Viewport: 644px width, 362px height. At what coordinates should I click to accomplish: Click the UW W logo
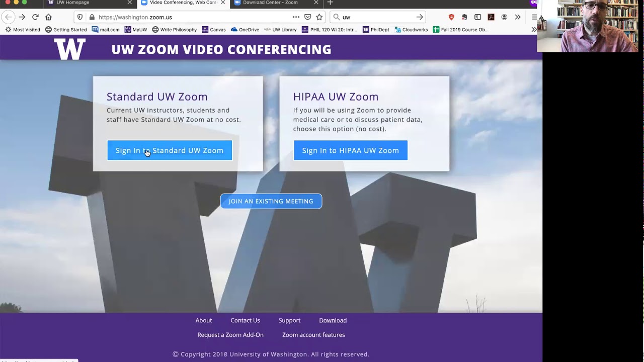point(70,49)
